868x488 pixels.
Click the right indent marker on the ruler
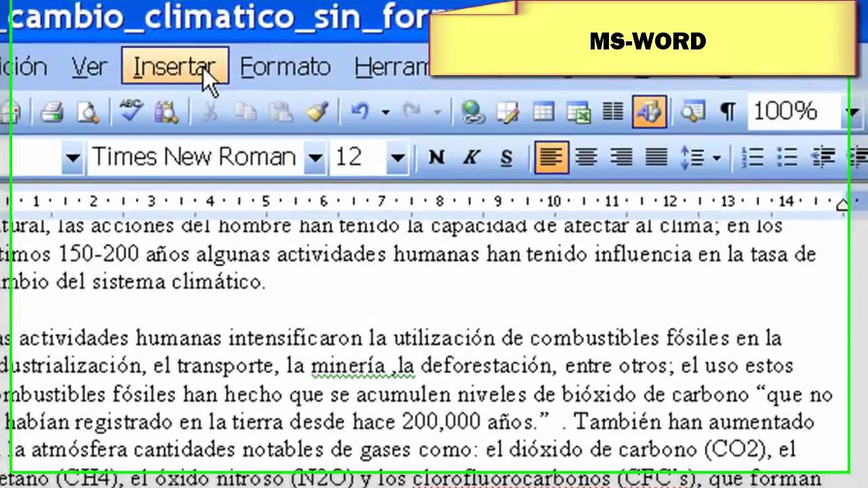[x=842, y=204]
